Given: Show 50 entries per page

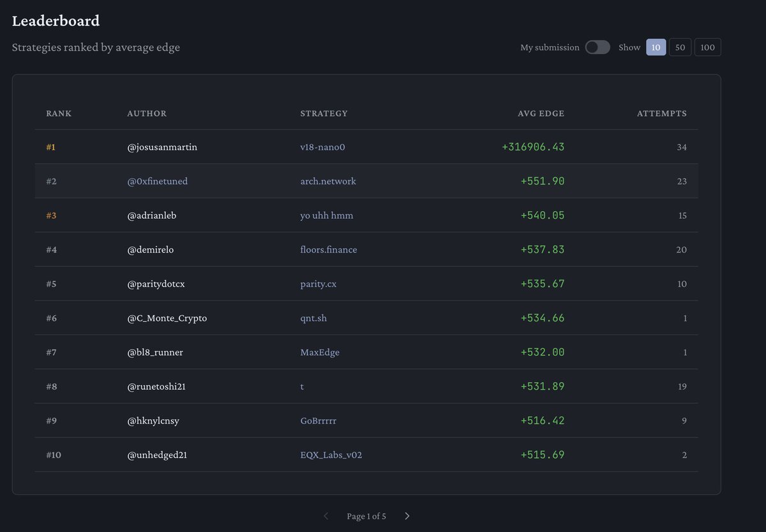Looking at the screenshot, I should coord(680,47).
